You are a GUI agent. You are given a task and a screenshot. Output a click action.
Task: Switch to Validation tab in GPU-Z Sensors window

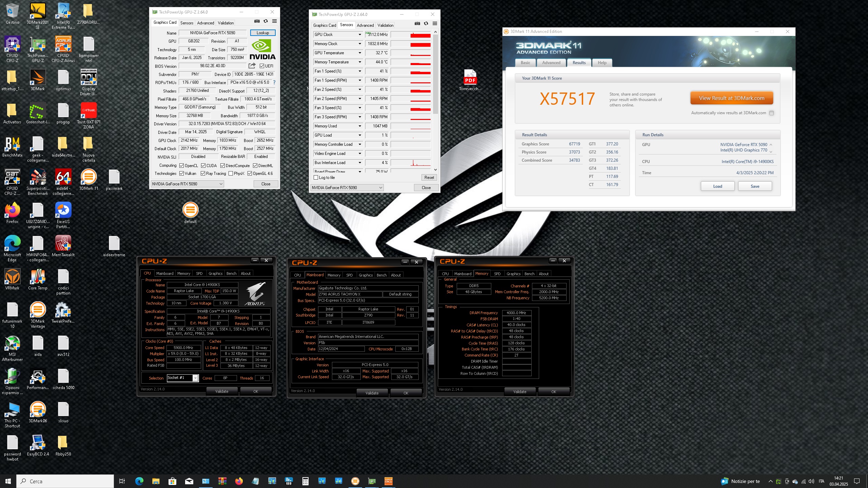[386, 25]
